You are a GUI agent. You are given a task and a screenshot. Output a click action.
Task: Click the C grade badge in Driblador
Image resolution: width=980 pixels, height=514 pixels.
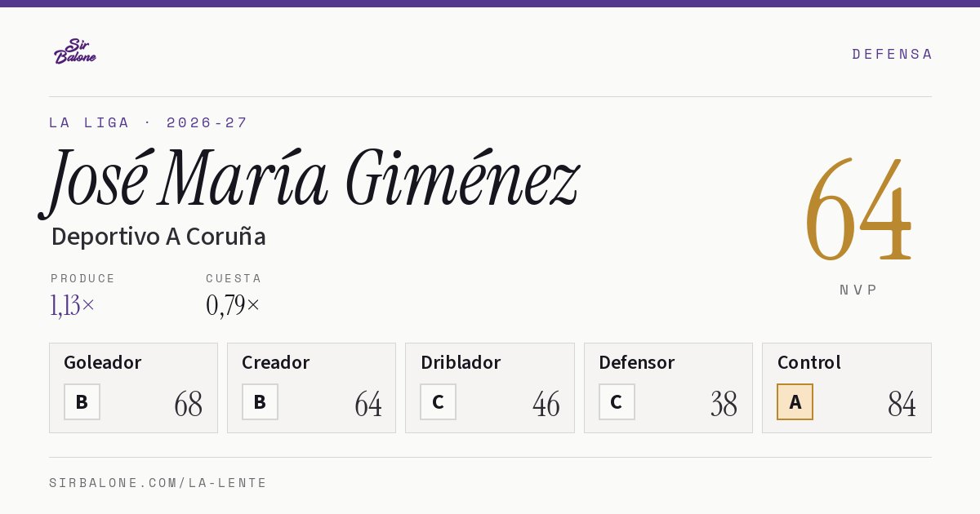[438, 401]
